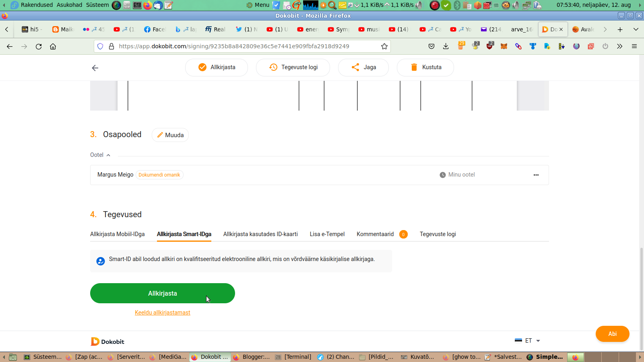Open the Firefox application hamburger menu
The image size is (644, 362).
pyautogui.click(x=634, y=46)
